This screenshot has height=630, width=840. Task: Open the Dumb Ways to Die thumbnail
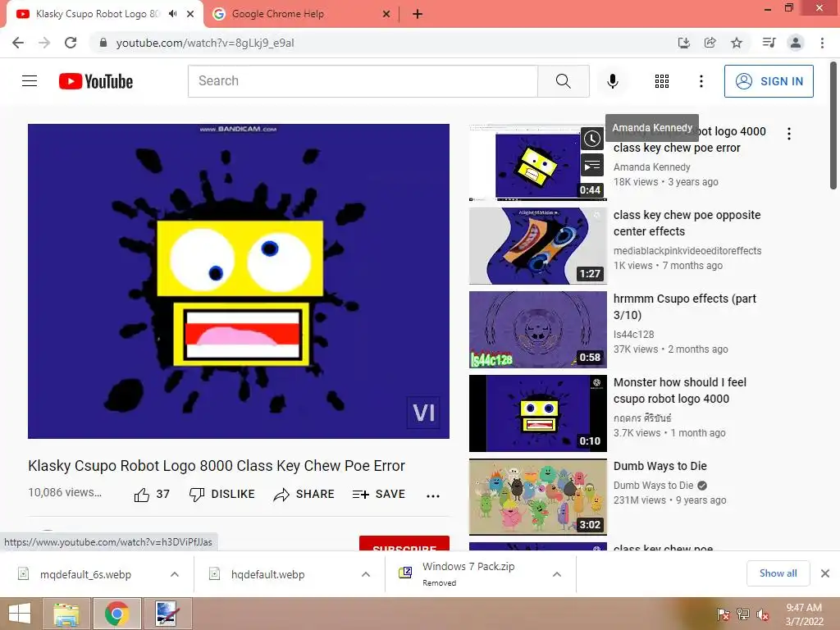[538, 496]
